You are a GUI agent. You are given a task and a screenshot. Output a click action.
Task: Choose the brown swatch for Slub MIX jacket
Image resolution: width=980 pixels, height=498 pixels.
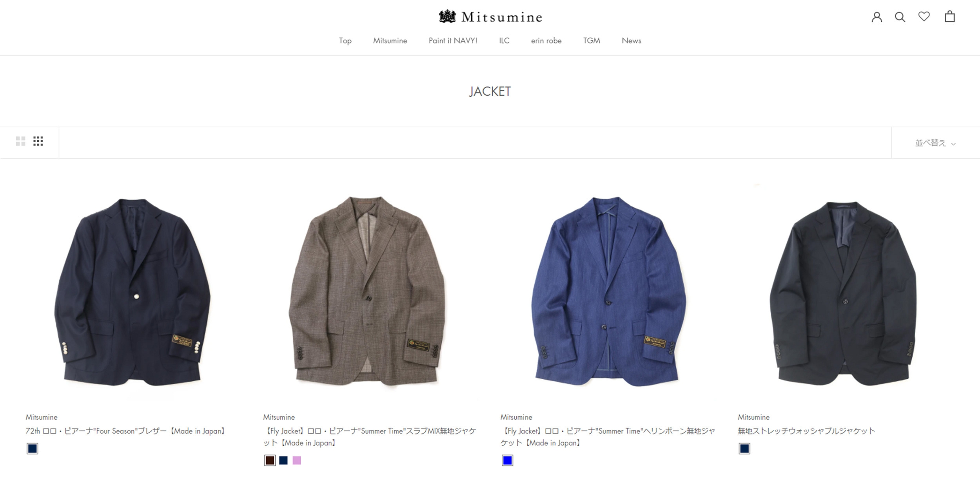pos(270,460)
